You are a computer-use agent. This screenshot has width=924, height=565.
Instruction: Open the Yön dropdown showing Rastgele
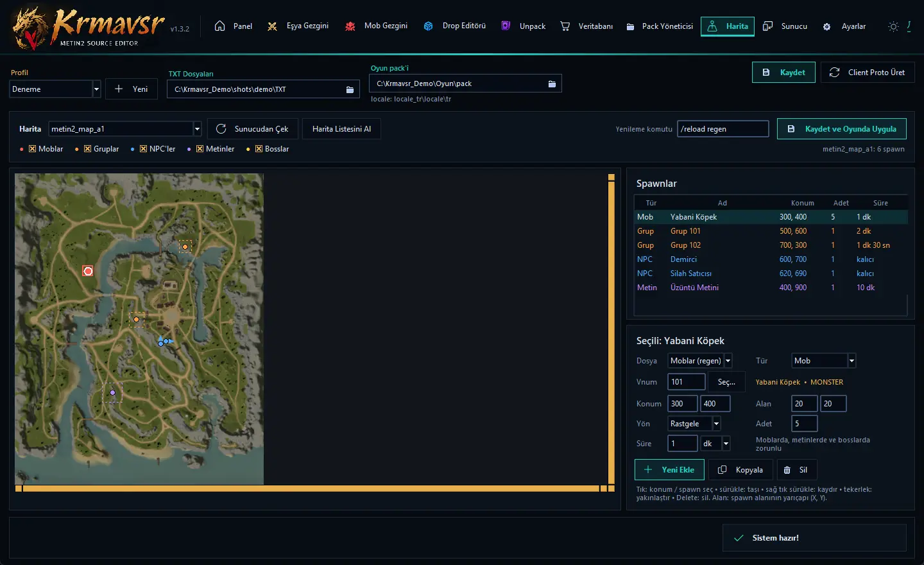coord(694,424)
